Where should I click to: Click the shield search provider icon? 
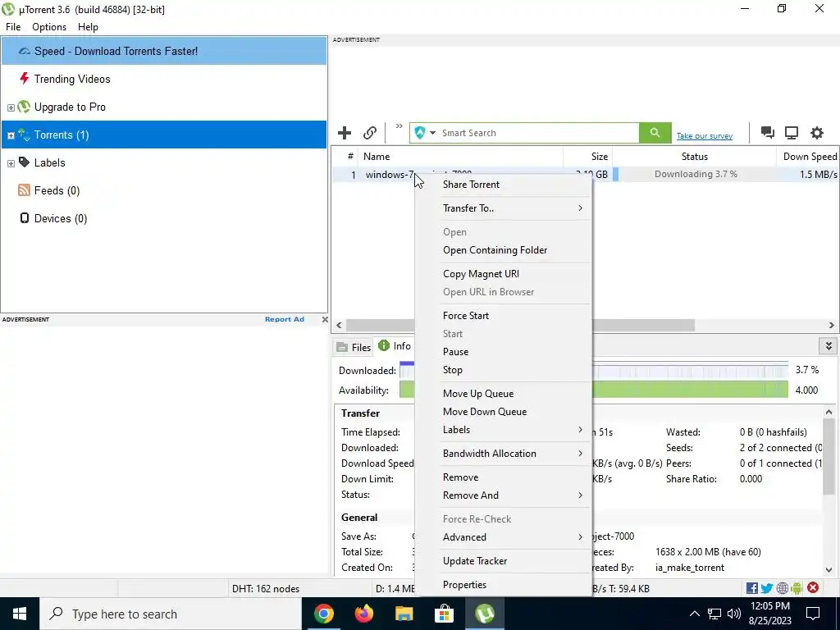420,133
